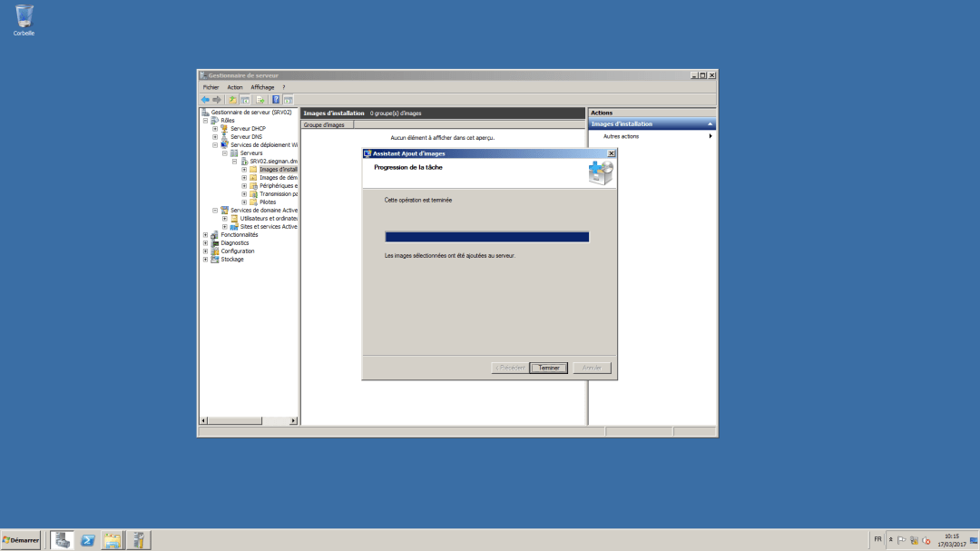Click the Pilotes folder icon

point(251,202)
